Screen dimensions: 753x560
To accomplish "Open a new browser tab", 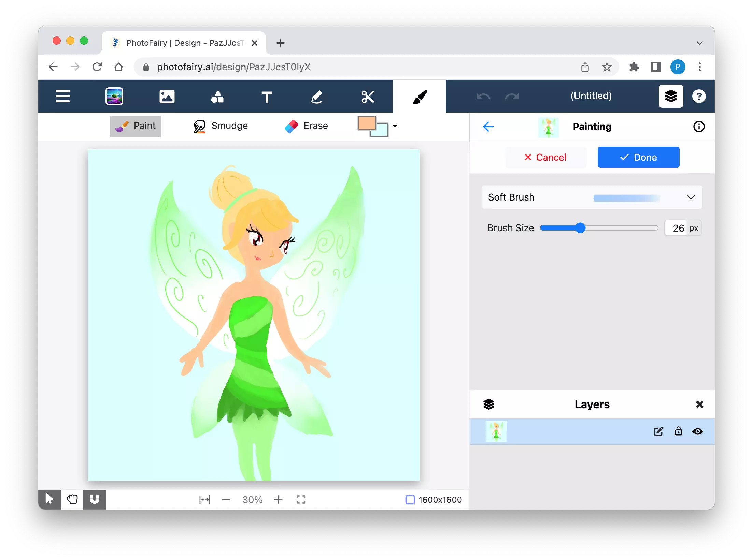I will click(281, 43).
